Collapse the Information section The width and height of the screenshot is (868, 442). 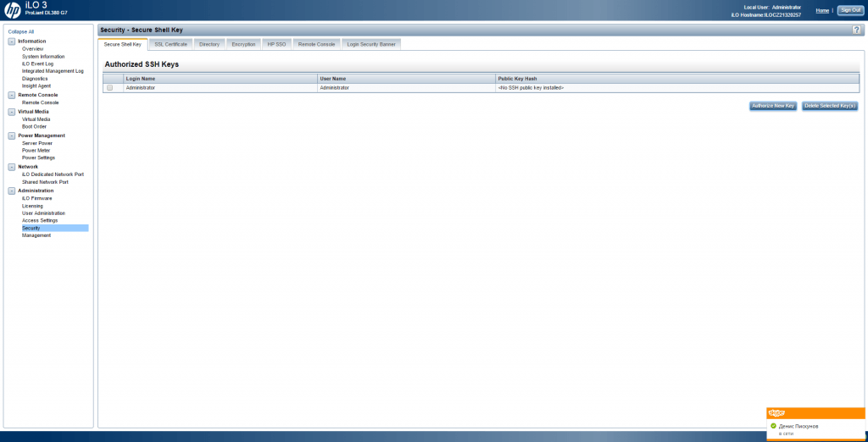tap(12, 41)
